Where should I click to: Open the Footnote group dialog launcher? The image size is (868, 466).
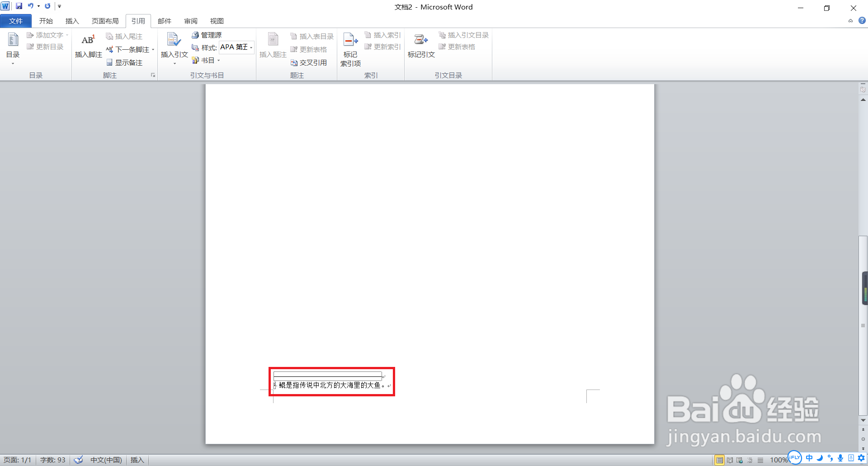(153, 75)
